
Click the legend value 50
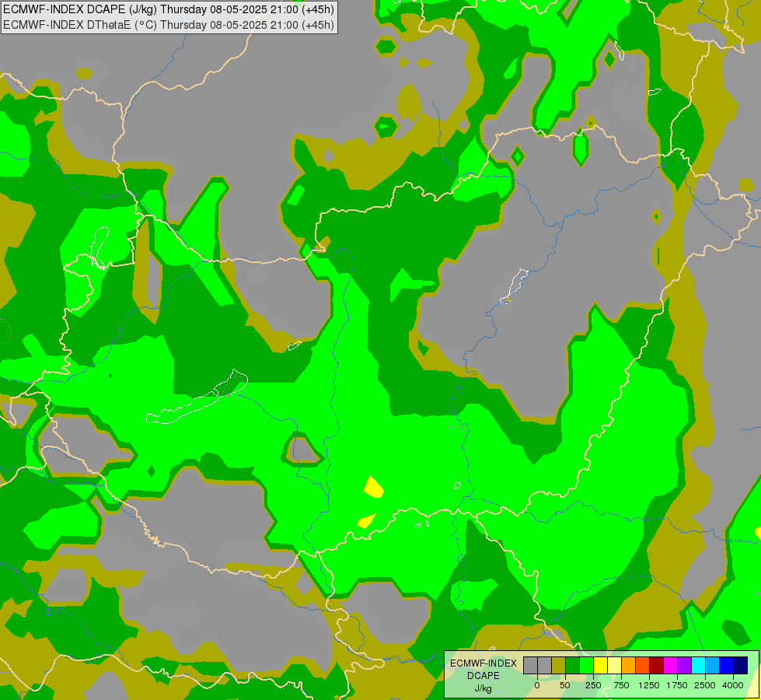pyautogui.click(x=565, y=685)
